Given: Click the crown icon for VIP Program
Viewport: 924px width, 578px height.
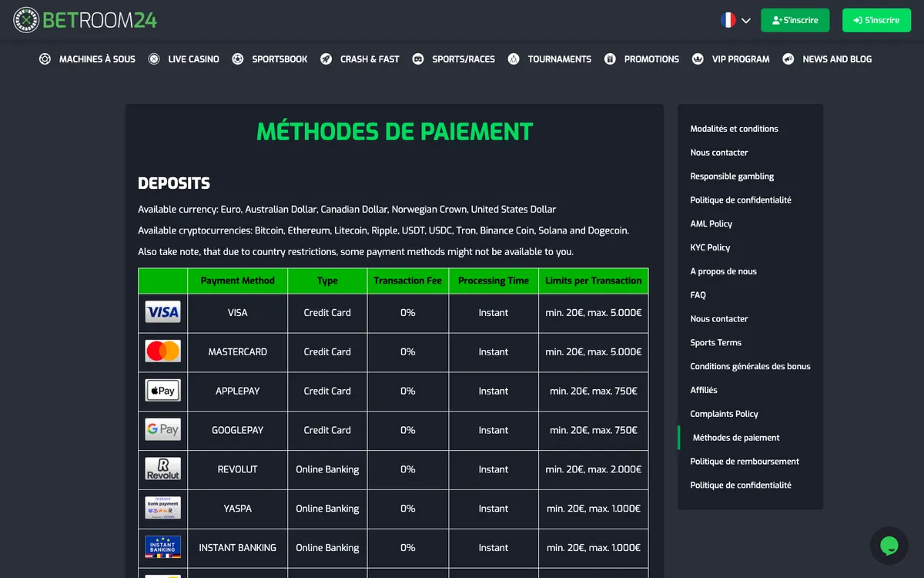Looking at the screenshot, I should (x=698, y=59).
